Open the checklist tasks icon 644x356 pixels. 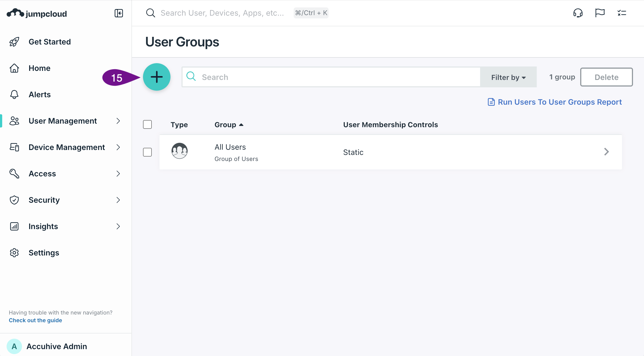tap(622, 13)
